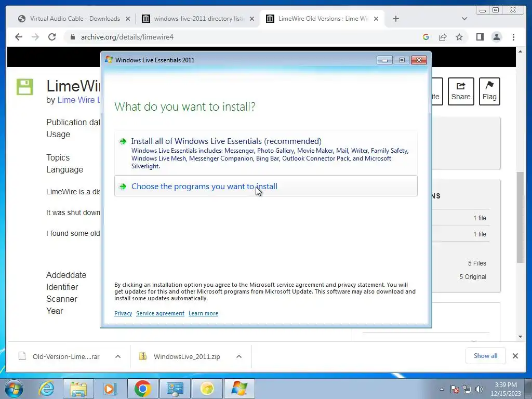Screen dimensions: 532x399
Task: Minimize the Windows Live Essentials installer
Action: (x=384, y=60)
